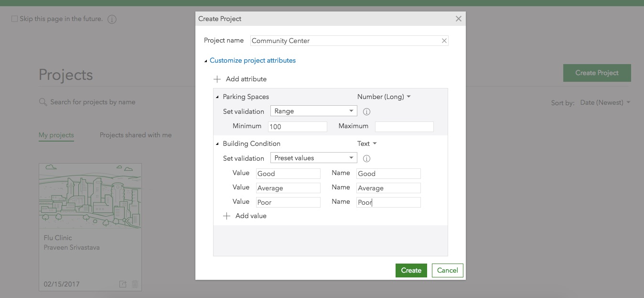Open Number (Long) type dropdown
This screenshot has width=644, height=298.
click(384, 97)
